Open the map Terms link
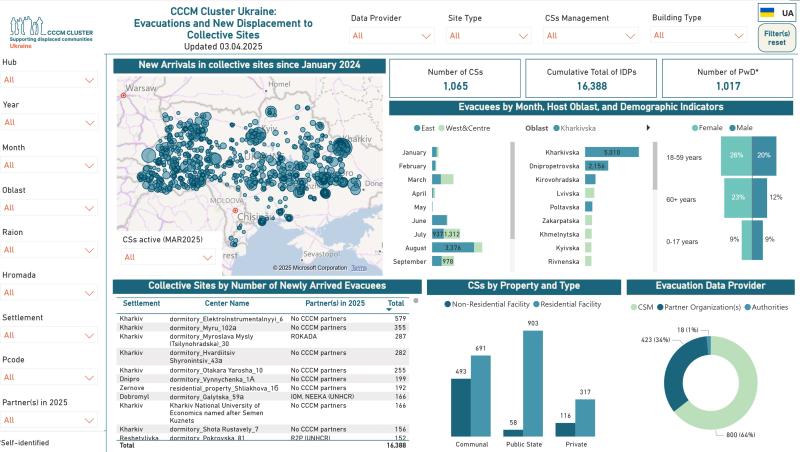The image size is (800, 452). tap(359, 268)
